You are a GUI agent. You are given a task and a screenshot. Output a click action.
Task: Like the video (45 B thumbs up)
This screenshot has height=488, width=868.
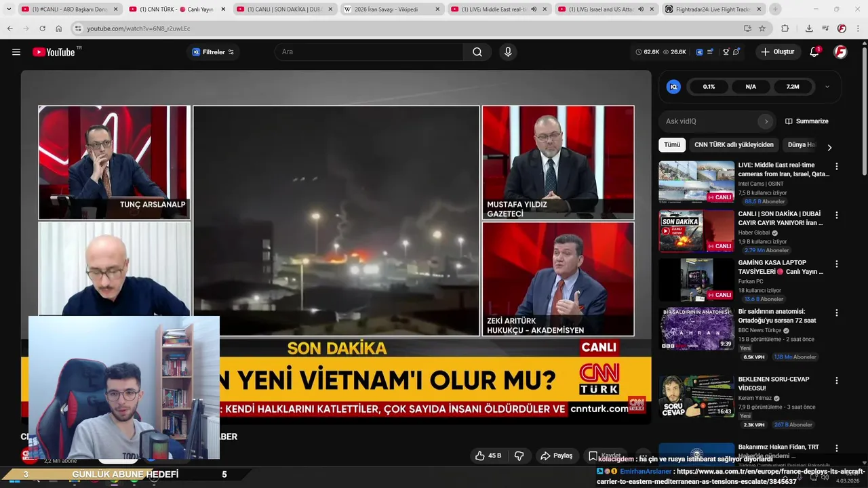click(489, 455)
